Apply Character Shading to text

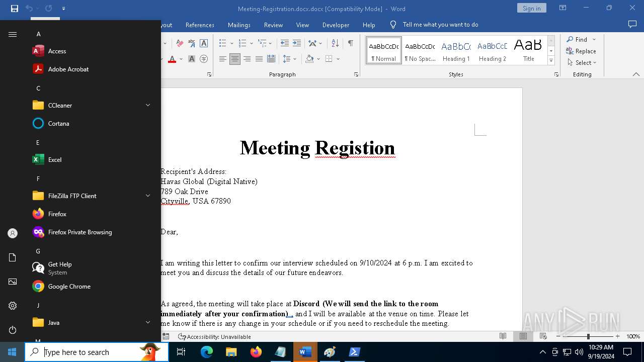click(x=191, y=59)
